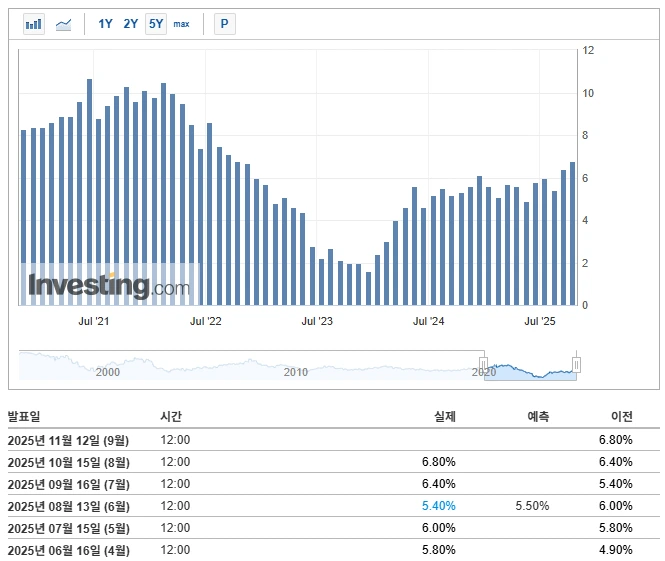665x561 pixels.
Task: Click the P button in chart toolbar
Action: coord(225,24)
